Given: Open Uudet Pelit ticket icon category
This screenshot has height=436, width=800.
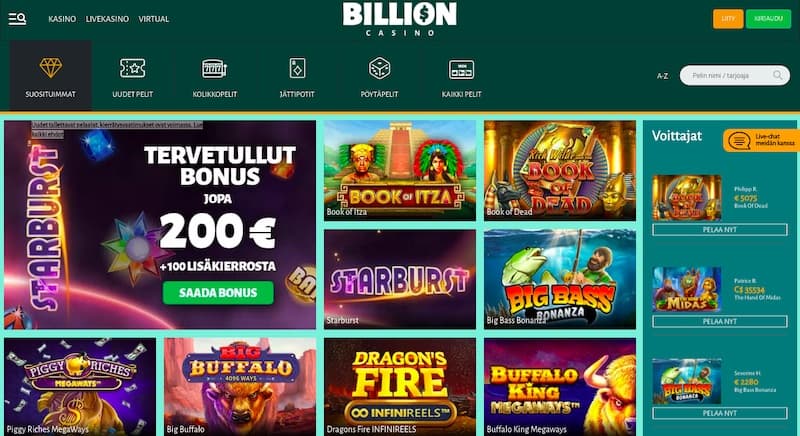Looking at the screenshot, I should point(133,68).
